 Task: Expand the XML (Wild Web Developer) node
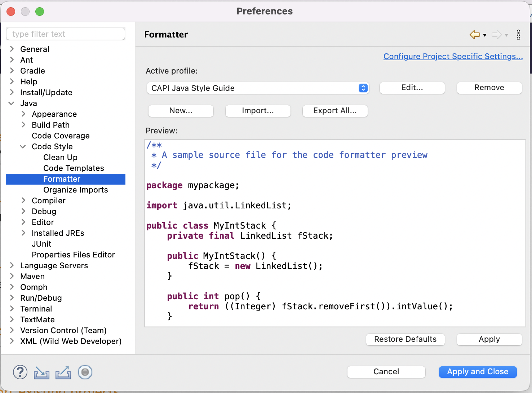[12, 341]
